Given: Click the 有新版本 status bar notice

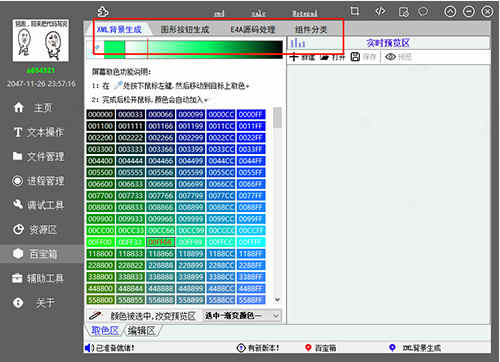Looking at the screenshot, I should click(x=258, y=348).
